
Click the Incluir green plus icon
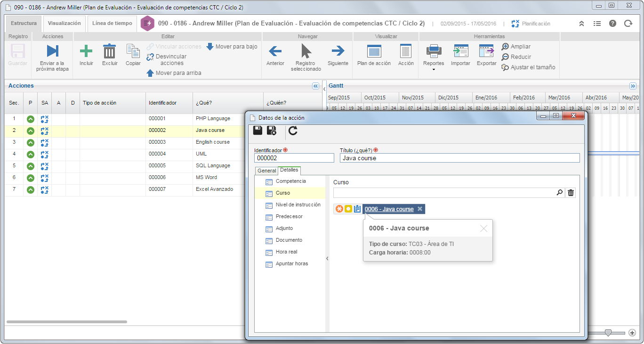click(x=86, y=51)
